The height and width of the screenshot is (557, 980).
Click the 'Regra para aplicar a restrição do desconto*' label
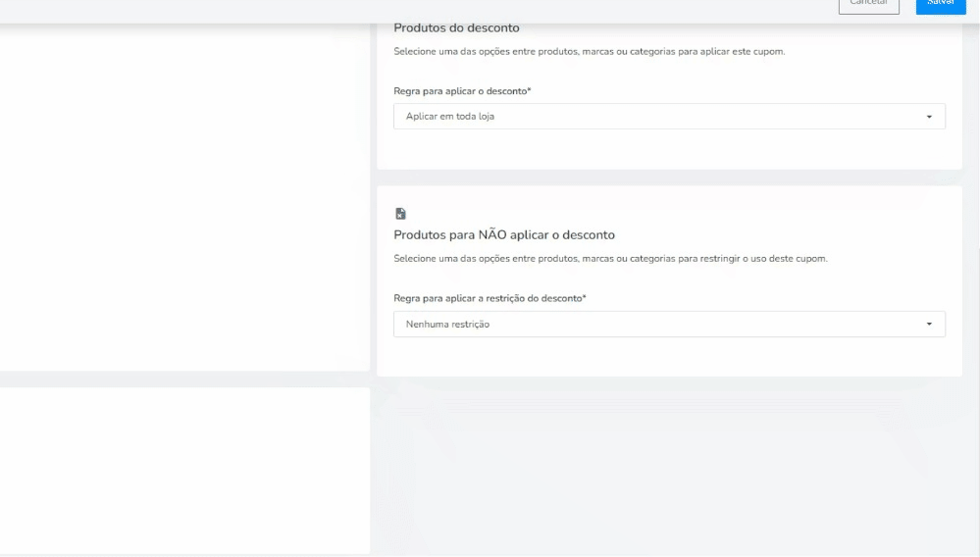coord(490,298)
